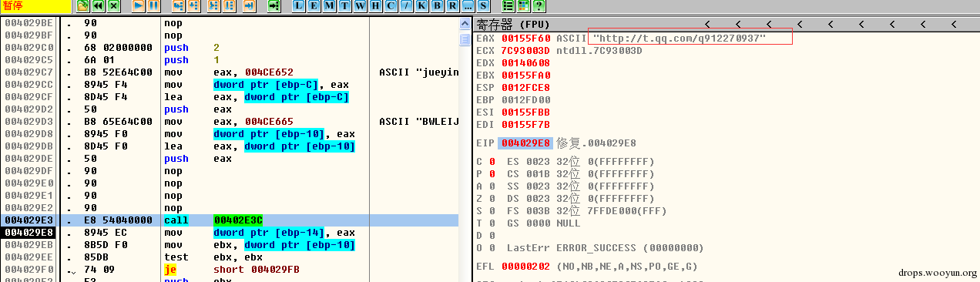Image resolution: width=980 pixels, height=282 pixels.
Task: Click the disassembly scrollbar up arrow
Action: [x=465, y=24]
